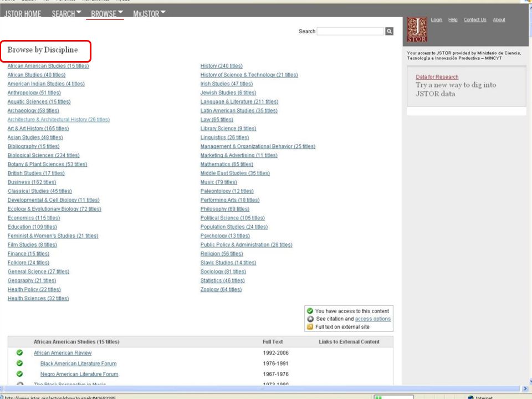Screen dimensions: 532x399
Task: Open Management & Organizational Behavior (25 titles)
Action: coord(258,146)
